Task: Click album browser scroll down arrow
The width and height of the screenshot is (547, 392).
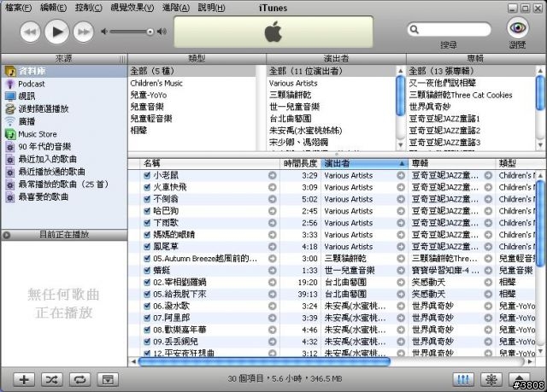Action: click(x=540, y=144)
